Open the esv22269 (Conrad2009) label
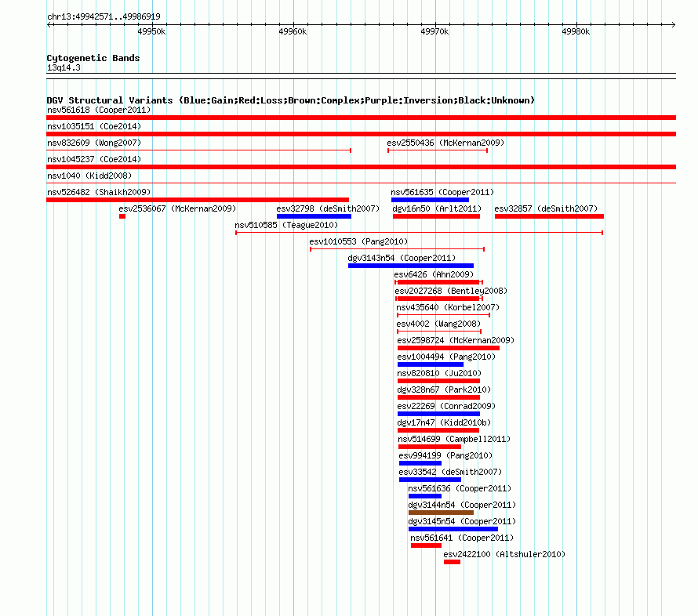Image resolution: width=698 pixels, height=616 pixels. (446, 406)
